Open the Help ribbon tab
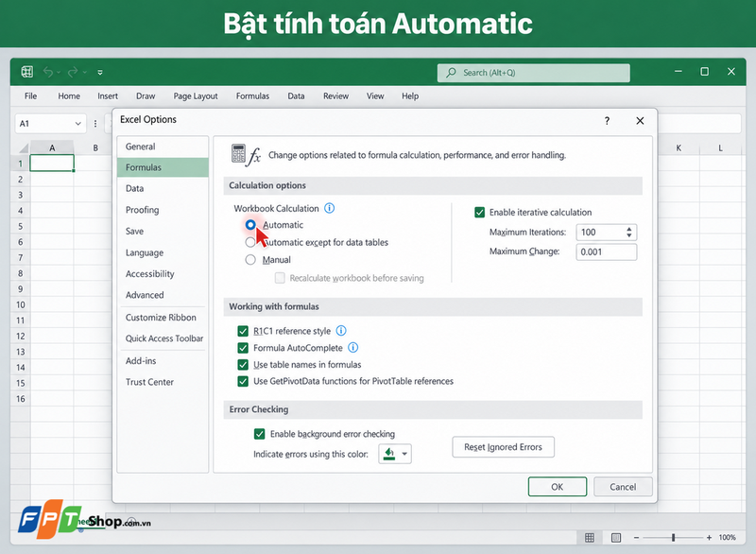 410,95
